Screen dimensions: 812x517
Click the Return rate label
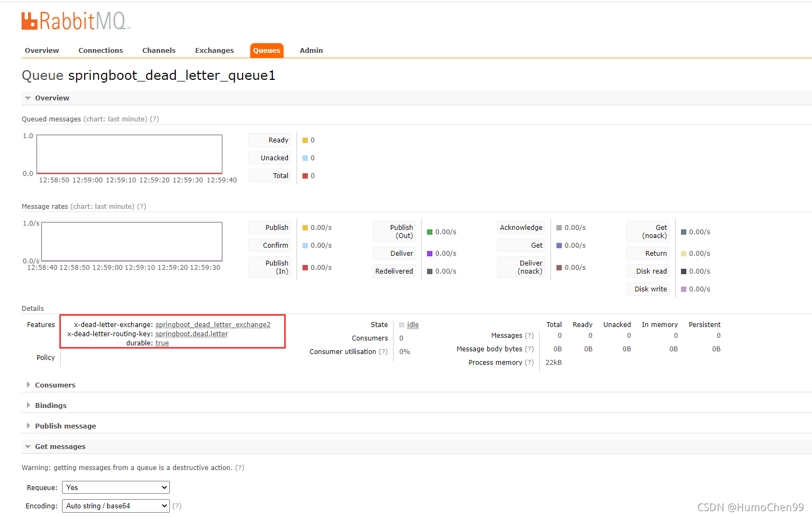click(648, 253)
